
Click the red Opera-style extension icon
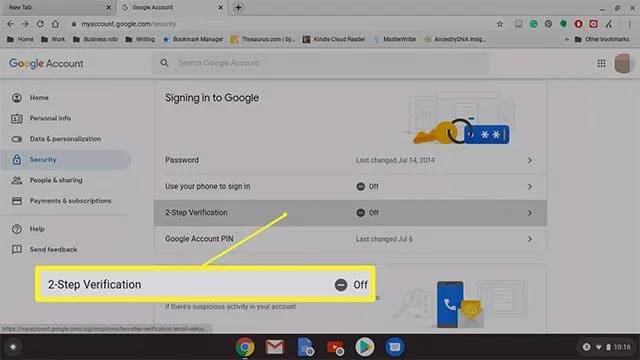click(x=578, y=24)
